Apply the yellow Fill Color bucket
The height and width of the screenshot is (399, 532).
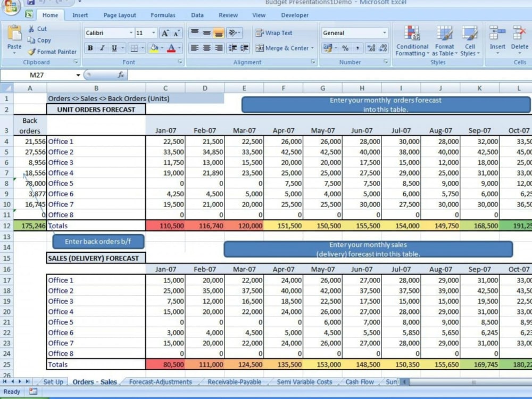pos(154,48)
